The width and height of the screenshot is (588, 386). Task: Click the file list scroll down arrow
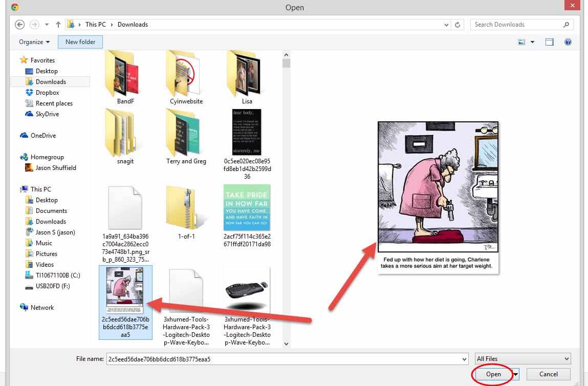point(286,344)
